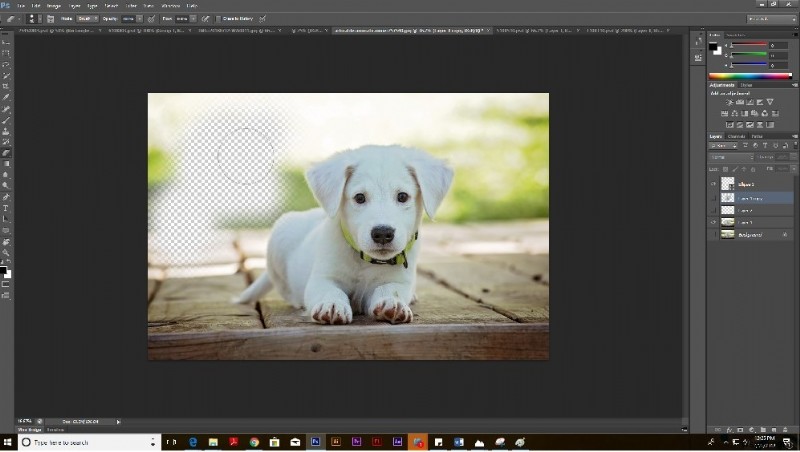This screenshot has width=800, height=452.
Task: Open the Filter menu
Action: pos(130,5)
